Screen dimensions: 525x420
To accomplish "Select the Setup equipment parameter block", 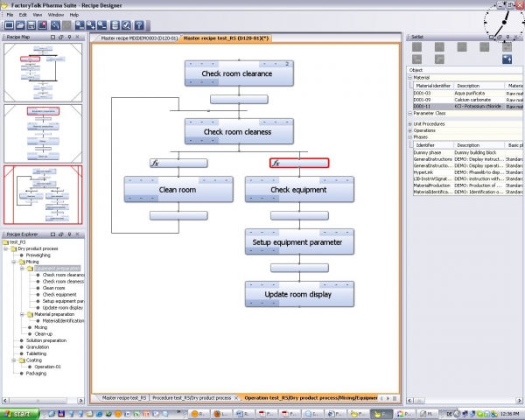I will click(x=299, y=242).
